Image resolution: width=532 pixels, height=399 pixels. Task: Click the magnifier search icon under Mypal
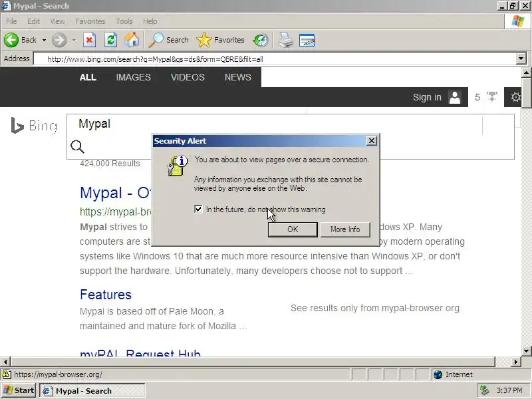tap(77, 146)
